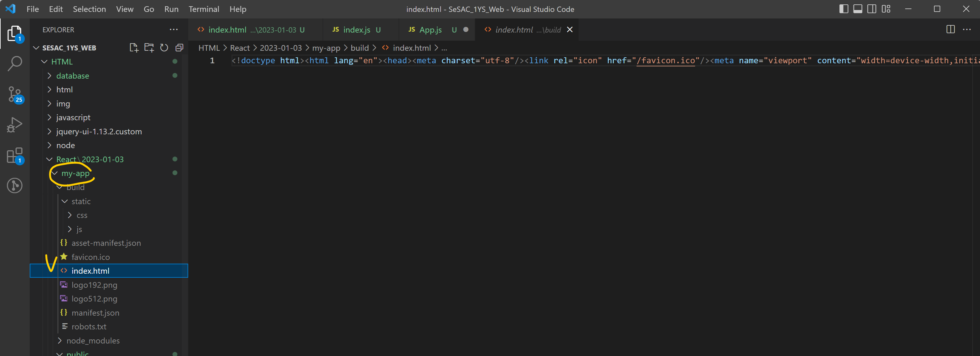Split the editor to the right
The width and height of the screenshot is (980, 356).
(x=950, y=30)
